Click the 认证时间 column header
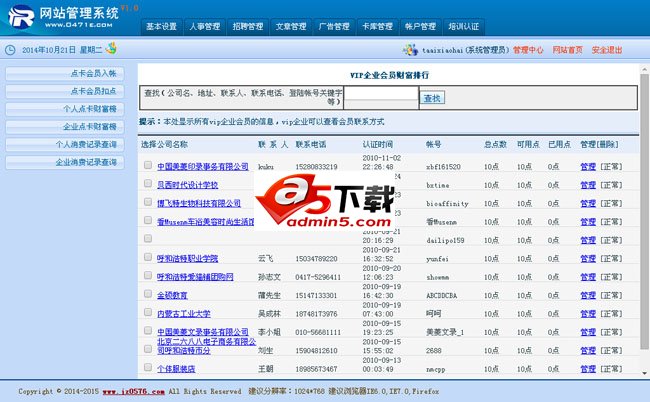This screenshot has width=650, height=402. coord(378,145)
